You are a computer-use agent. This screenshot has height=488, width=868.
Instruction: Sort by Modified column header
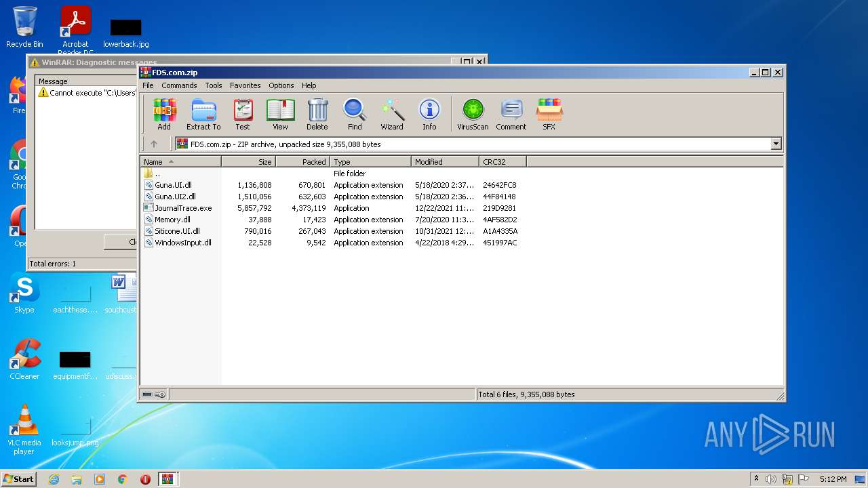point(445,162)
